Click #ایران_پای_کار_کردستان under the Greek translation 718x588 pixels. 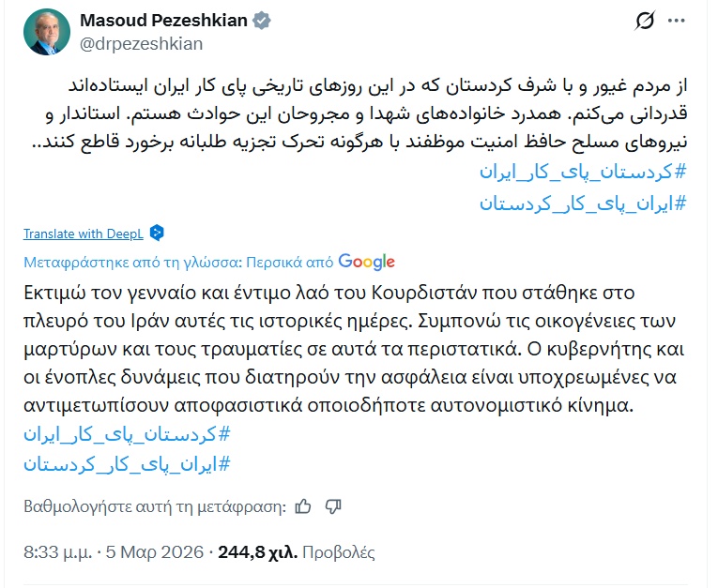coord(127,463)
